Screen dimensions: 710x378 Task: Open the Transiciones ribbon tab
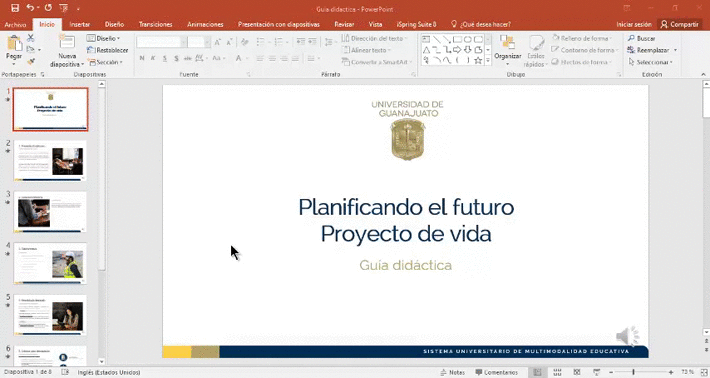[155, 24]
